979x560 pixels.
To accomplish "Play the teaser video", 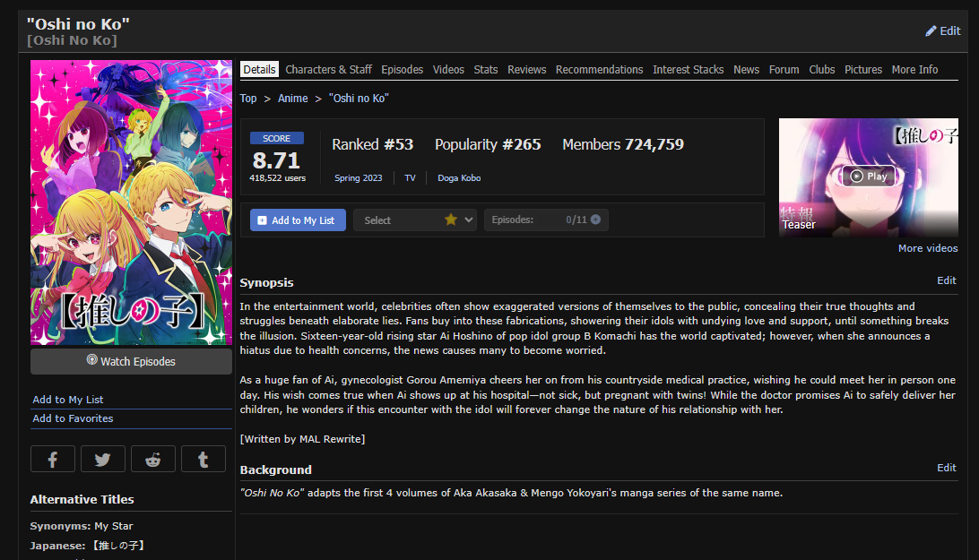I will pos(868,177).
